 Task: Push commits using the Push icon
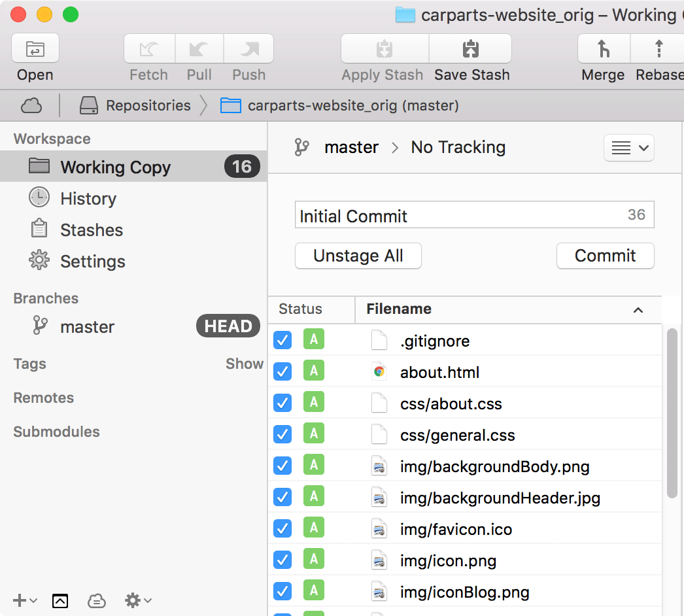point(248,48)
